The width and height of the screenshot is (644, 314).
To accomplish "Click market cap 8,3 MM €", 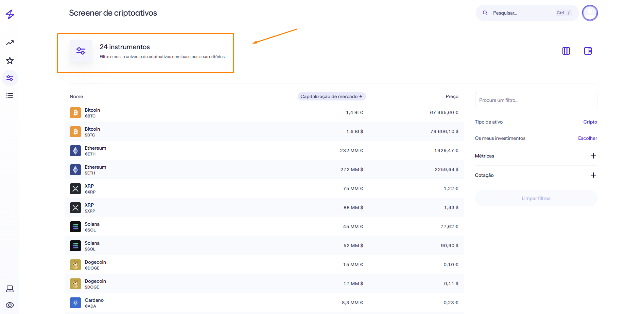I will click(x=352, y=302).
